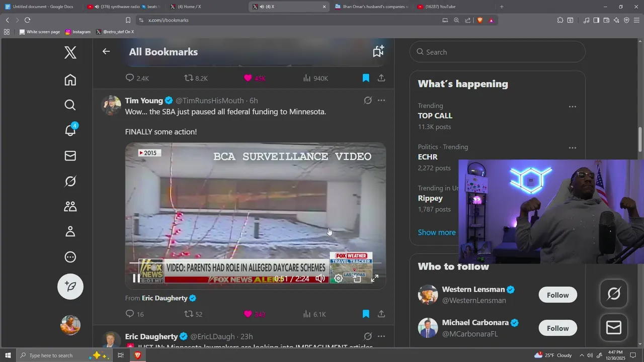This screenshot has height=362, width=644.
Task: Repost Tim Young's post with 52 reposts
Action: pyautogui.click(x=193, y=314)
